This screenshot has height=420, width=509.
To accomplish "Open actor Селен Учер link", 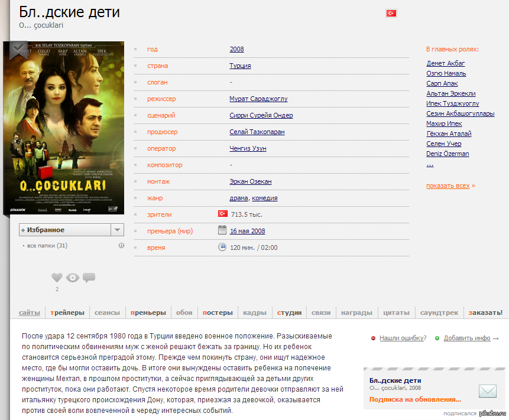I will click(x=444, y=144).
